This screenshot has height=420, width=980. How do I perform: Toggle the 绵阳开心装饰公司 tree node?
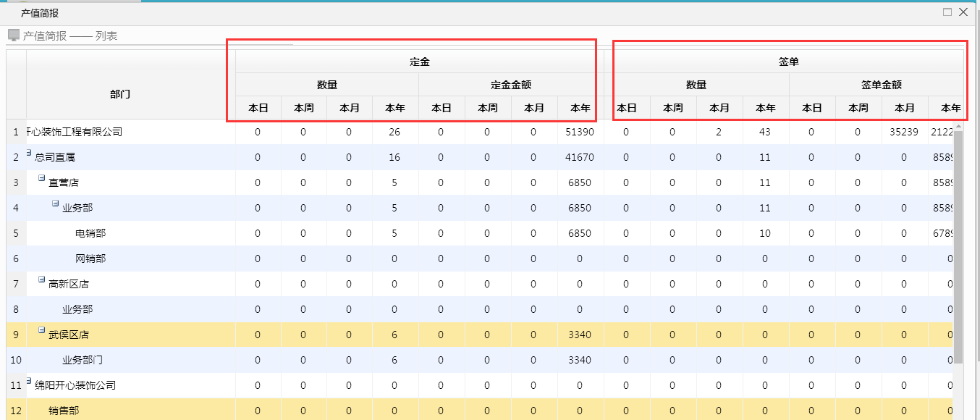click(x=29, y=381)
